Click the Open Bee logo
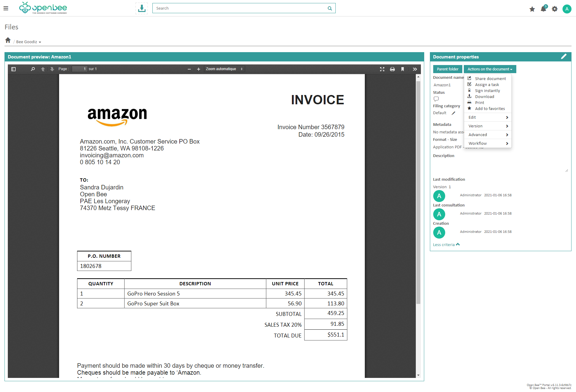 (43, 8)
